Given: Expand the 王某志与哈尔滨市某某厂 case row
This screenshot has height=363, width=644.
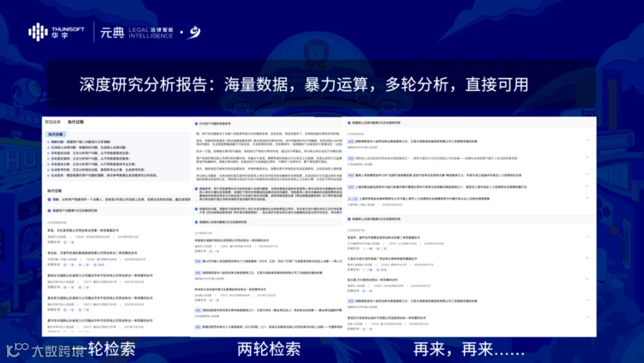Looking at the screenshot, I should (587, 258).
